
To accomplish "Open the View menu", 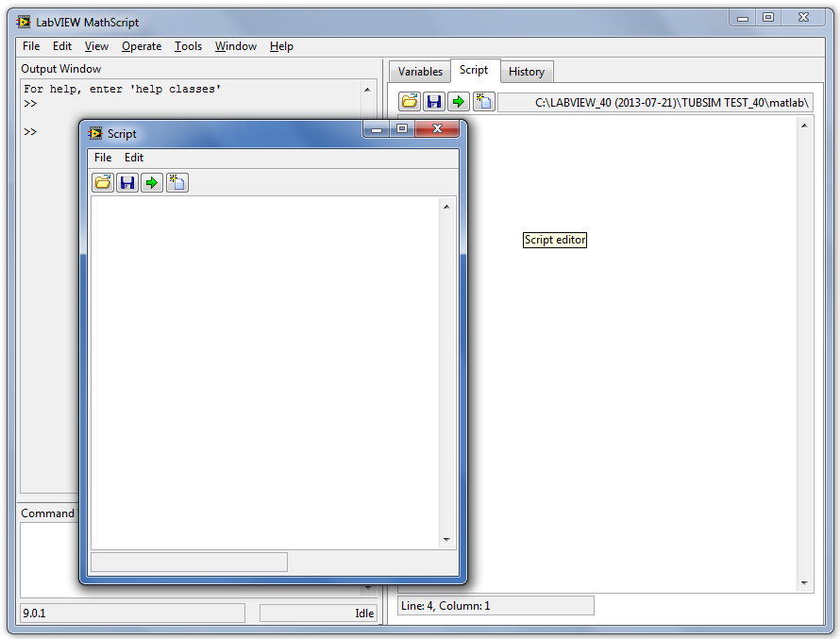I will click(96, 46).
